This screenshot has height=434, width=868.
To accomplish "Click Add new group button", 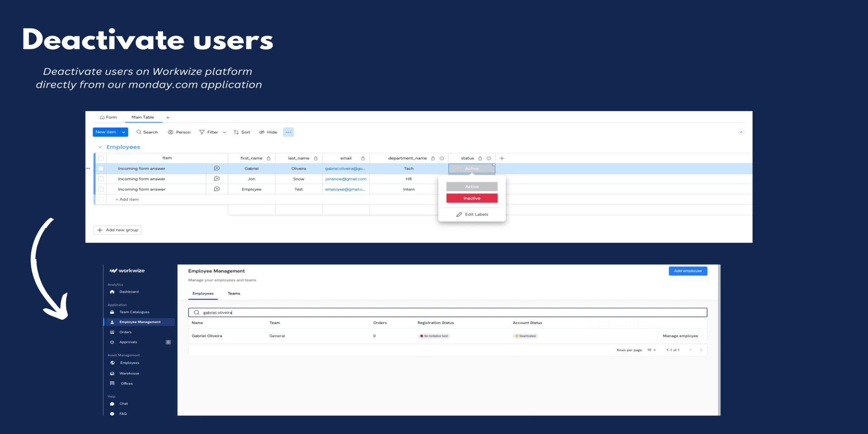I will [118, 230].
